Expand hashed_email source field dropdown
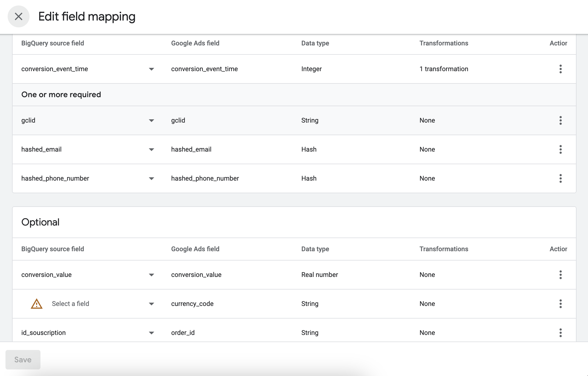588x376 pixels. click(x=151, y=149)
